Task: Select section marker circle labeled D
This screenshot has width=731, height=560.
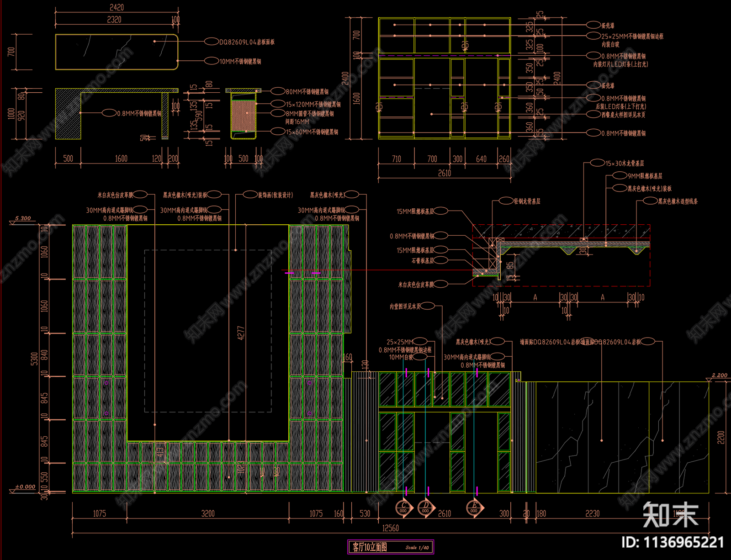Action: pyautogui.click(x=425, y=508)
